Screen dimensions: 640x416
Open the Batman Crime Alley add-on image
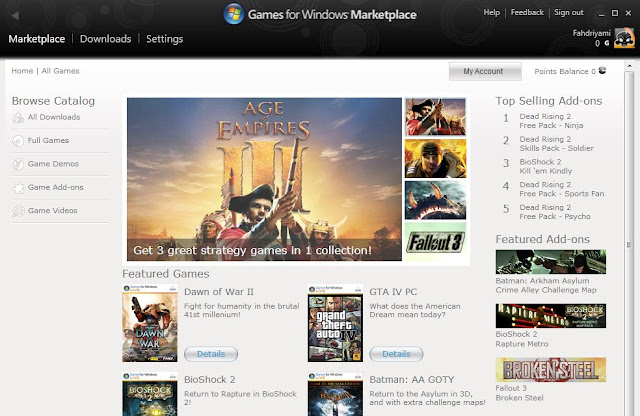click(551, 262)
